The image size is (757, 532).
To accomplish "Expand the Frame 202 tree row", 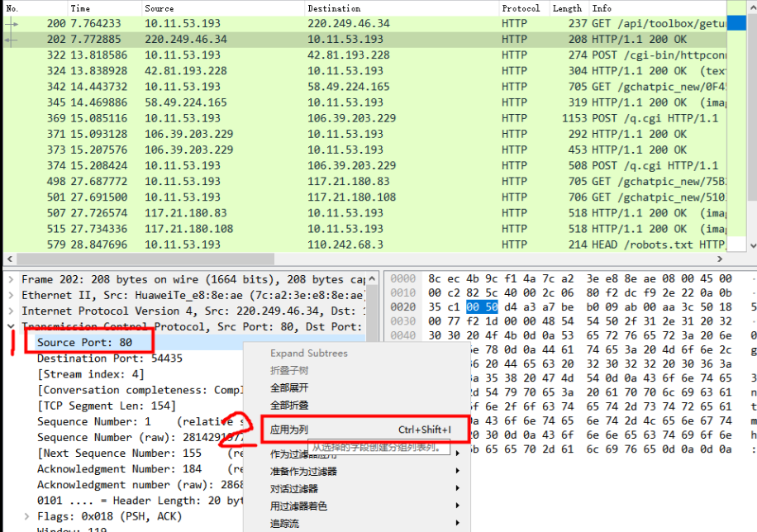I will point(11,279).
